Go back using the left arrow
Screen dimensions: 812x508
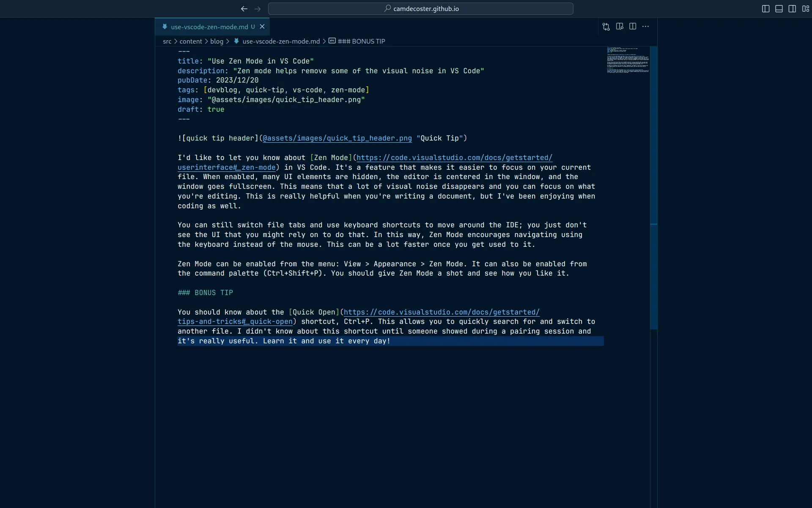click(x=244, y=8)
